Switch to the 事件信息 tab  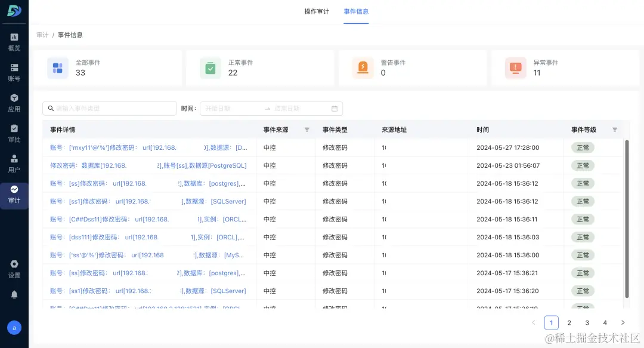[356, 11]
